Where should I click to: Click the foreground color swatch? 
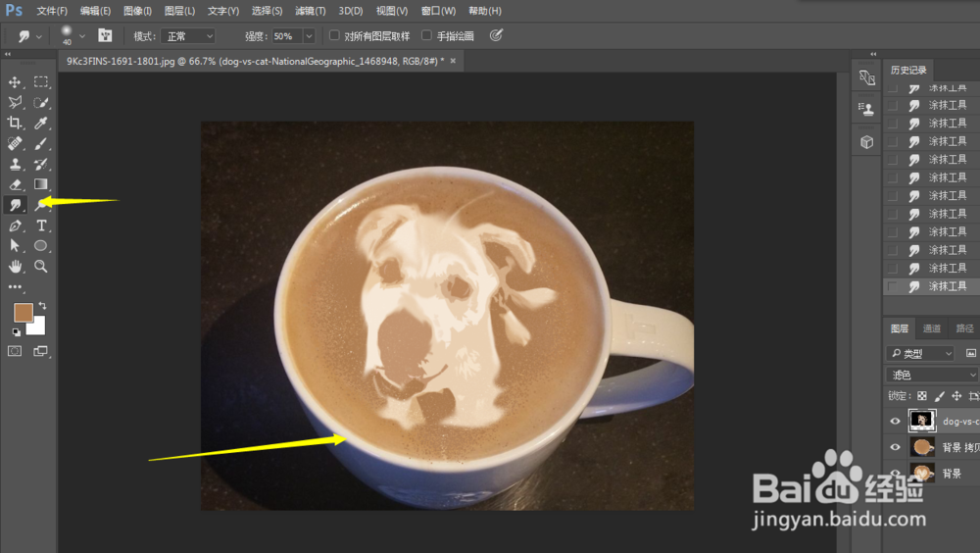tap(24, 312)
